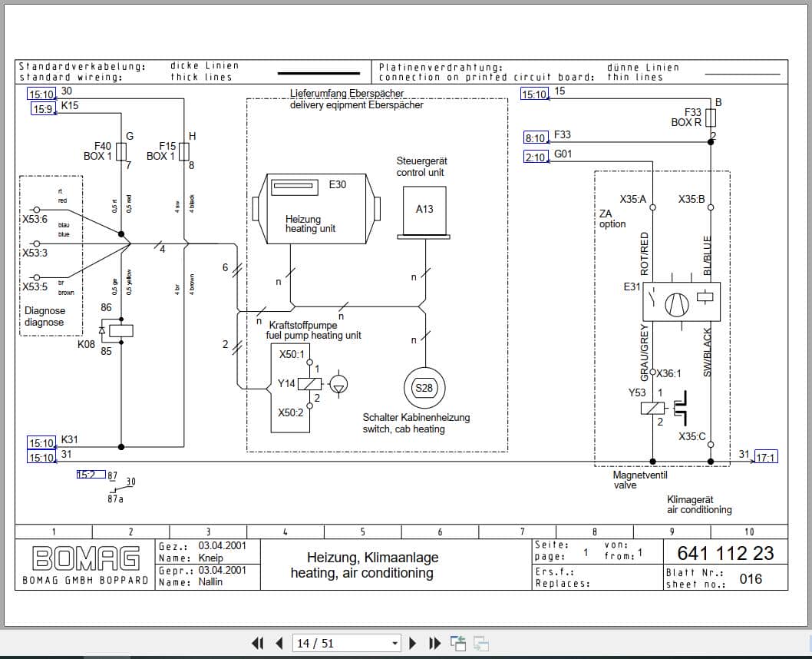
Task: Click 'Schalter Kabinenheizung' label
Action: pos(416,418)
